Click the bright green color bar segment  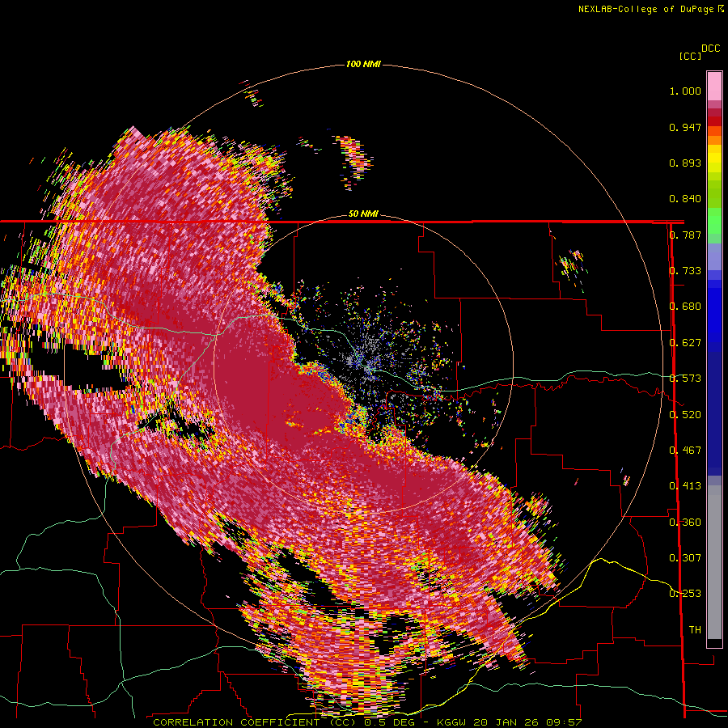714,221
